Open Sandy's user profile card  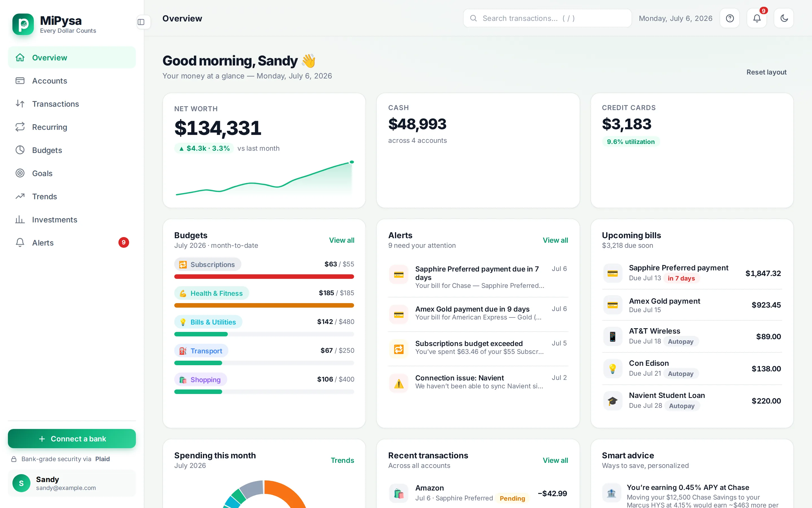pos(72,483)
